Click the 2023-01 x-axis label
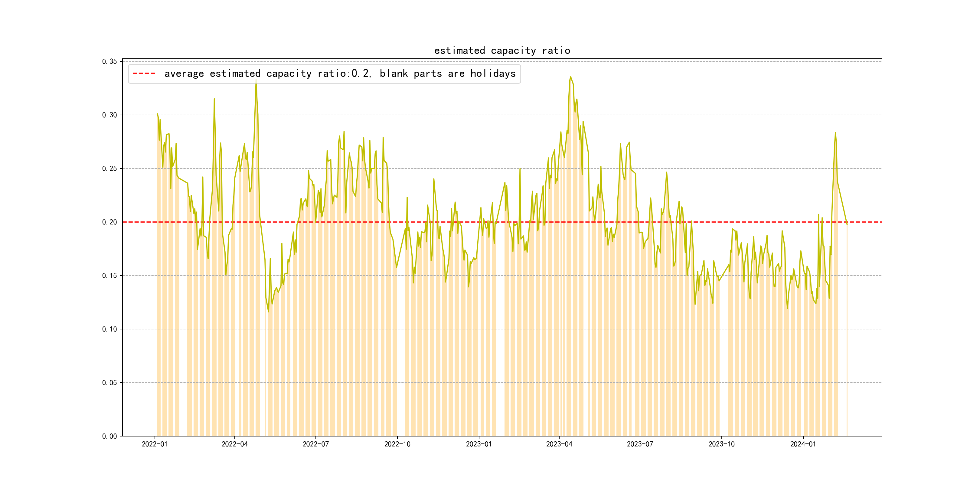Image resolution: width=980 pixels, height=490 pixels. coord(479,444)
